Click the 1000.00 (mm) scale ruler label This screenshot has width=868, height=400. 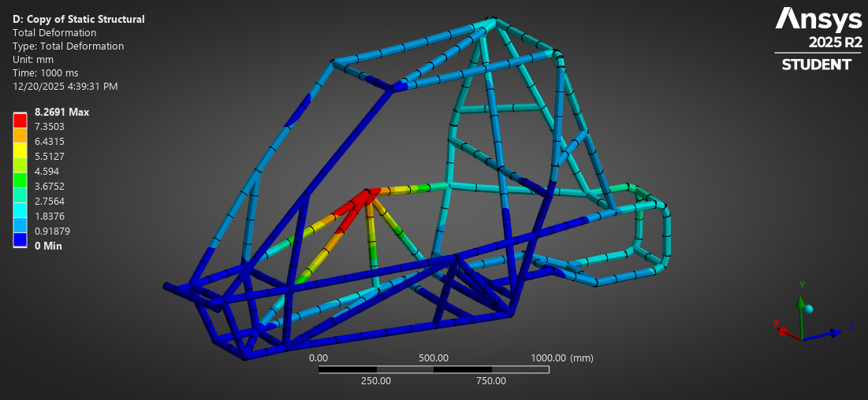[562, 358]
